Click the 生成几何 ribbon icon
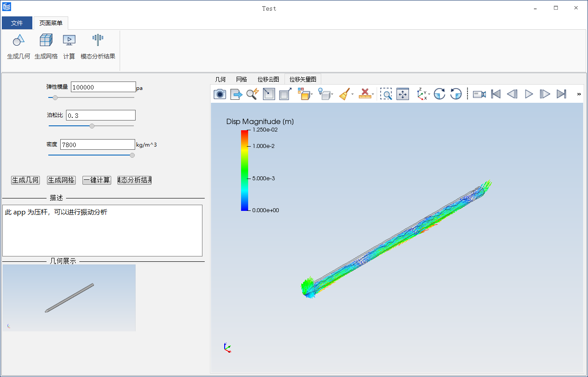Image resolution: width=588 pixels, height=377 pixels. [x=19, y=40]
